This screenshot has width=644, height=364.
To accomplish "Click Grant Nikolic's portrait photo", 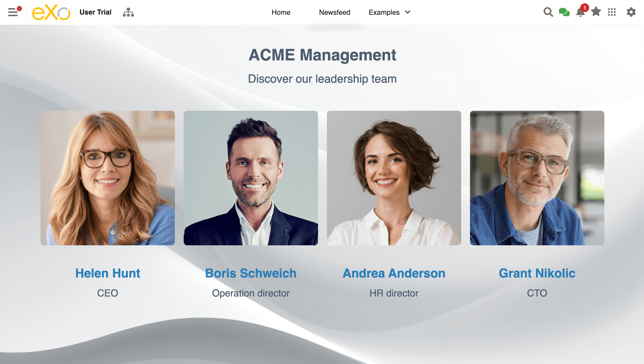I will pos(537,178).
